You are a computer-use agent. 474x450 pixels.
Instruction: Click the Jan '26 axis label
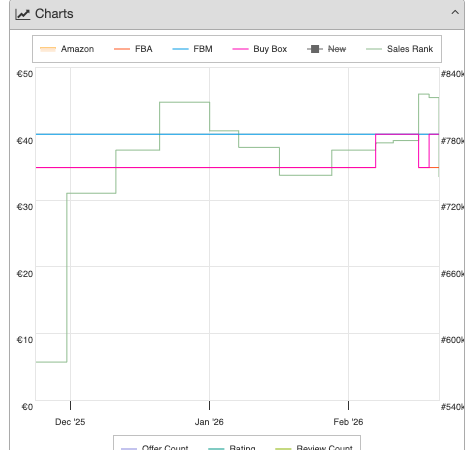coord(209,422)
